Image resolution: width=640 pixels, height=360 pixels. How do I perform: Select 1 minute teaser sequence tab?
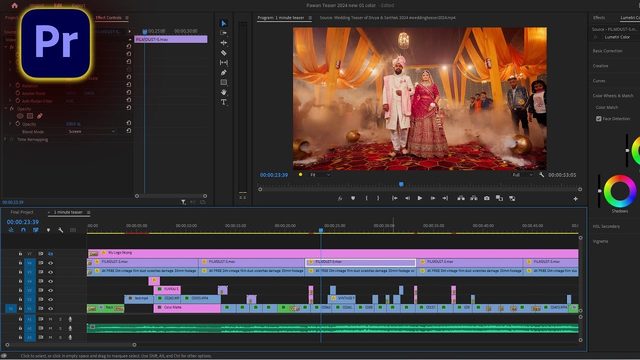68,212
